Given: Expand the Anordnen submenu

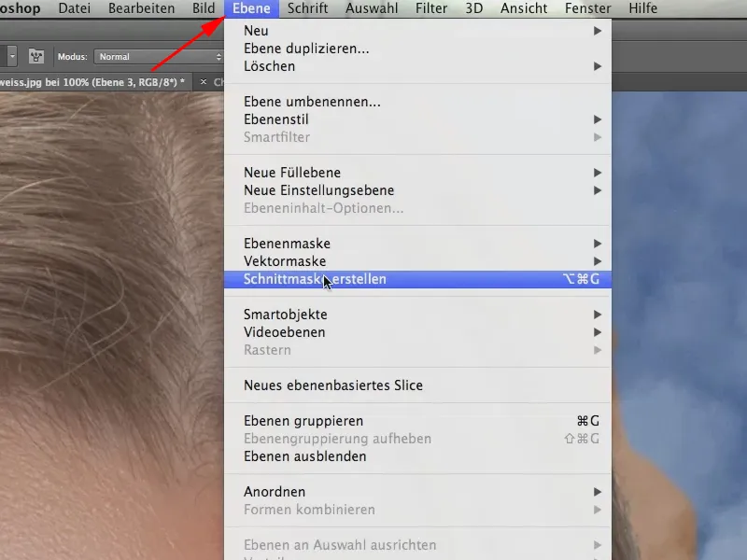Looking at the screenshot, I should (x=417, y=492).
